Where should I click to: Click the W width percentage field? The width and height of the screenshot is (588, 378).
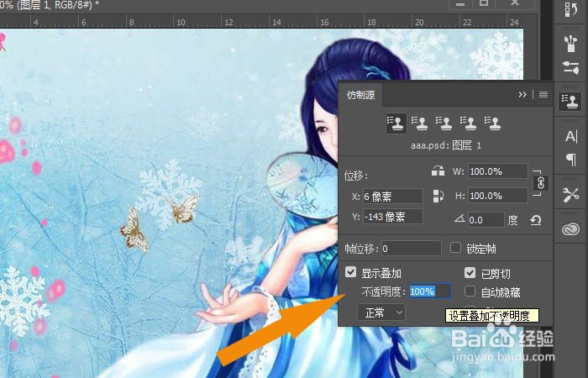coord(497,171)
